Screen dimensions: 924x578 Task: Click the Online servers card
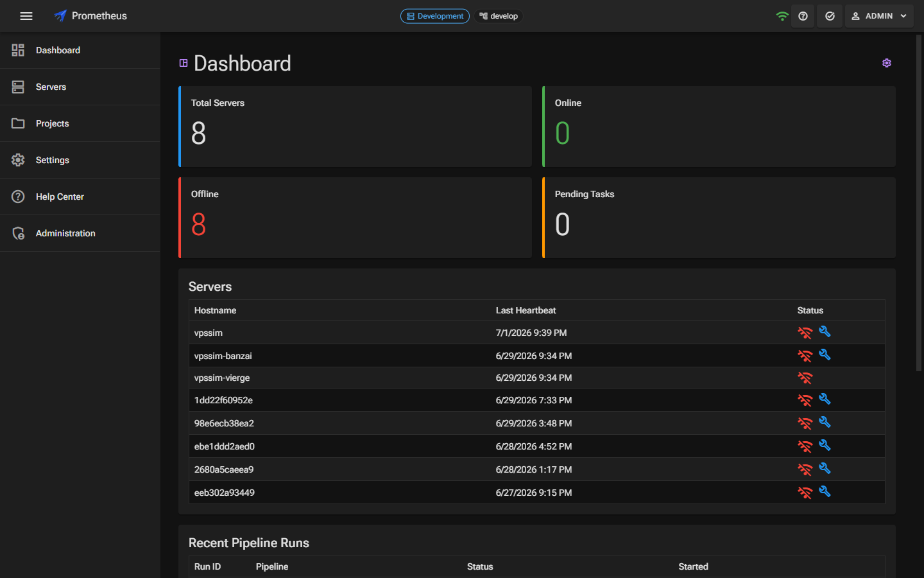click(x=719, y=127)
